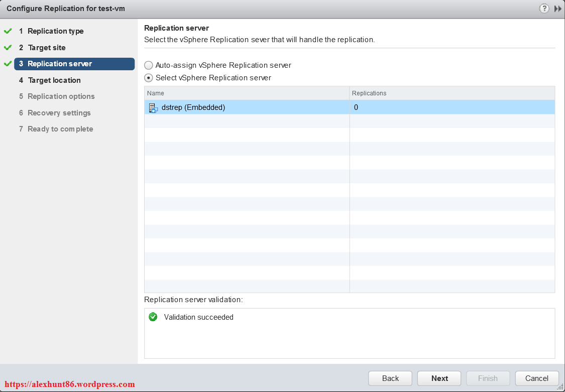Select Auto-assign vSphere Replication server option
Image resolution: width=565 pixels, height=392 pixels.
coord(149,65)
